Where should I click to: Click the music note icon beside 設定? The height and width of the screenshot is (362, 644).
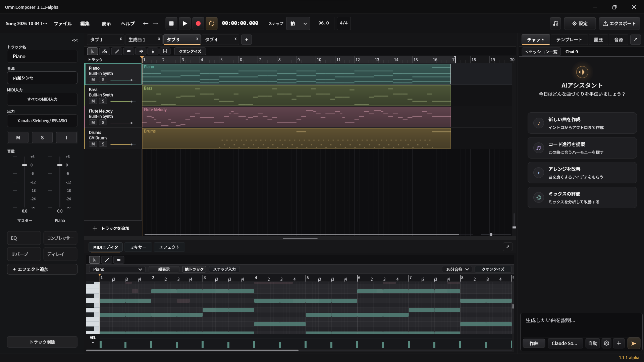[555, 23]
